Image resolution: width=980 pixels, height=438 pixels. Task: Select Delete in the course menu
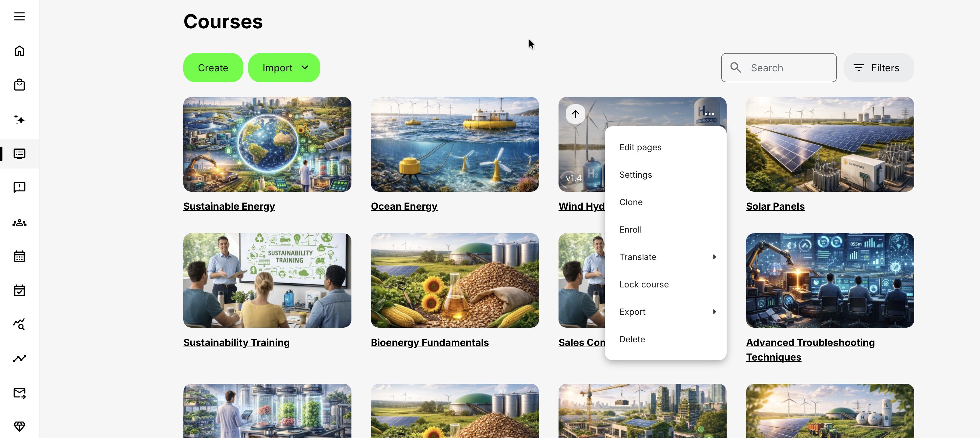click(x=665, y=339)
